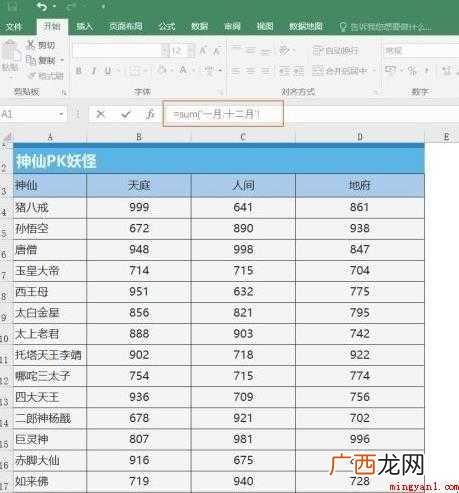Click the phonetic guide (文) icon
The height and width of the screenshot is (493, 459).
tap(209, 70)
